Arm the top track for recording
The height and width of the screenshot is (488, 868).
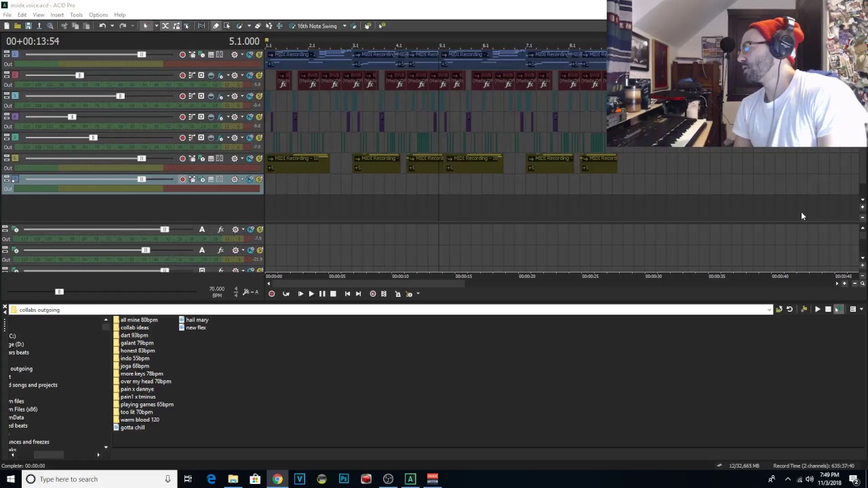point(182,54)
